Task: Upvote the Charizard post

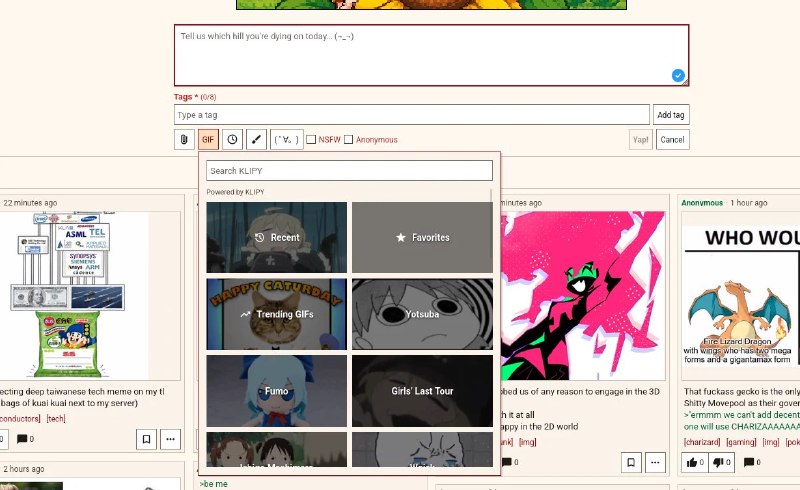Action: pyautogui.click(x=695, y=462)
